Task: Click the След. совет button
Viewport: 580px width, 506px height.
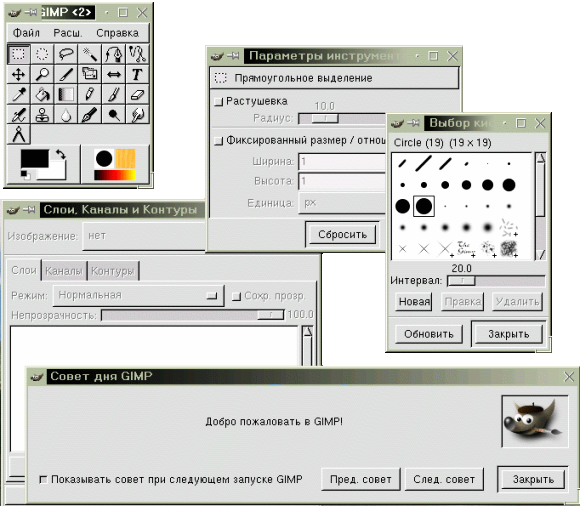Action: click(x=444, y=479)
